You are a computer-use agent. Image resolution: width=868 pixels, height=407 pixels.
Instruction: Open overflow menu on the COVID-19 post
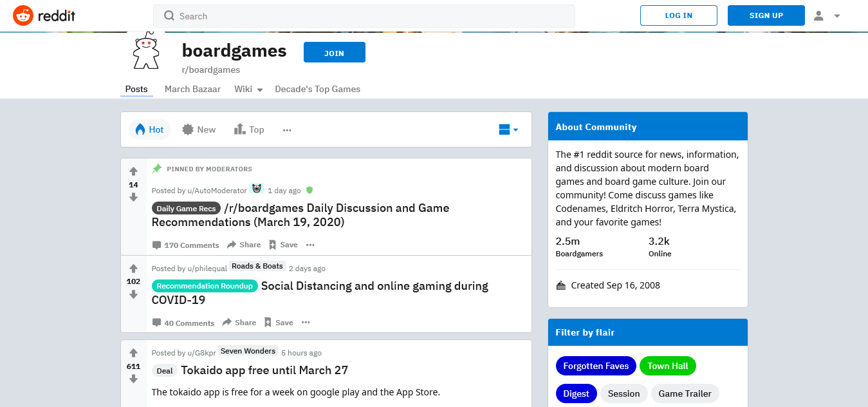click(x=306, y=322)
